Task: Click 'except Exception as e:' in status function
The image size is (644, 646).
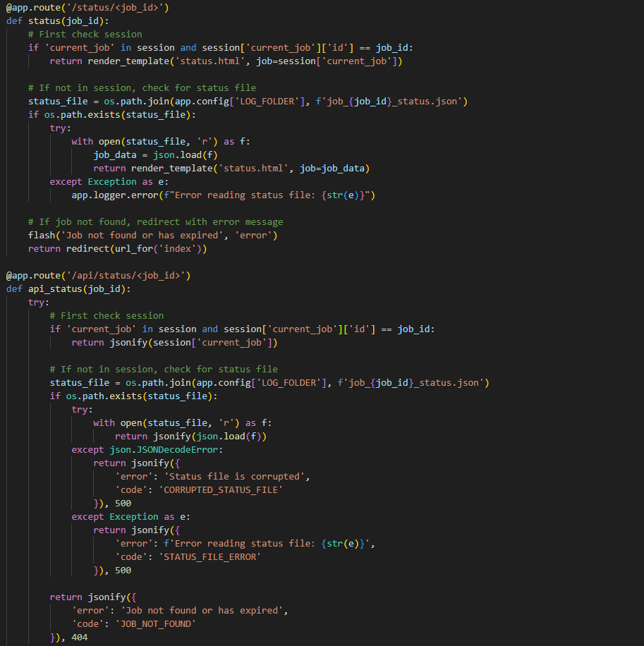Action: (x=109, y=182)
